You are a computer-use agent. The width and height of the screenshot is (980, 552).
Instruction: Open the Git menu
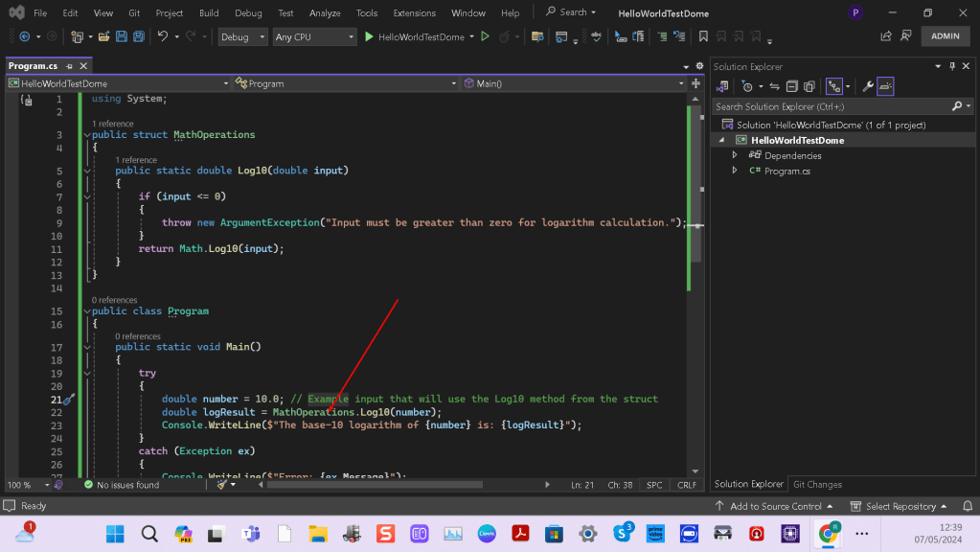coord(134,12)
